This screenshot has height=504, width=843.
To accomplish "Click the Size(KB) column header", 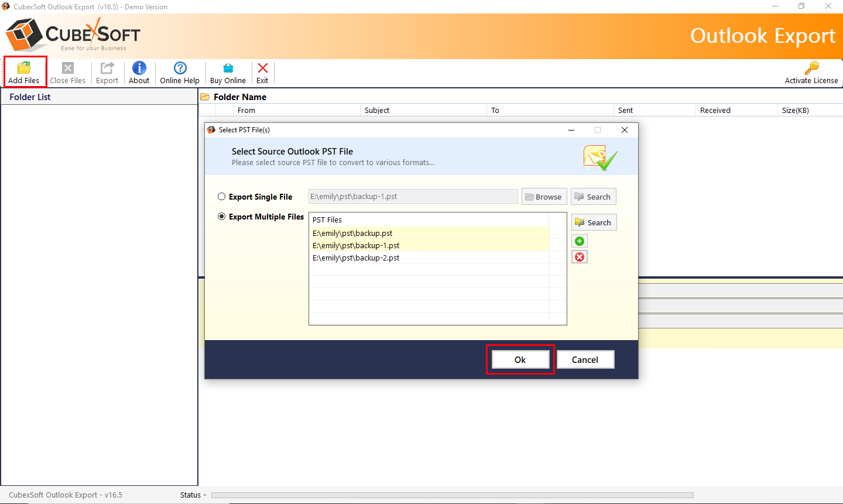I will click(x=810, y=110).
